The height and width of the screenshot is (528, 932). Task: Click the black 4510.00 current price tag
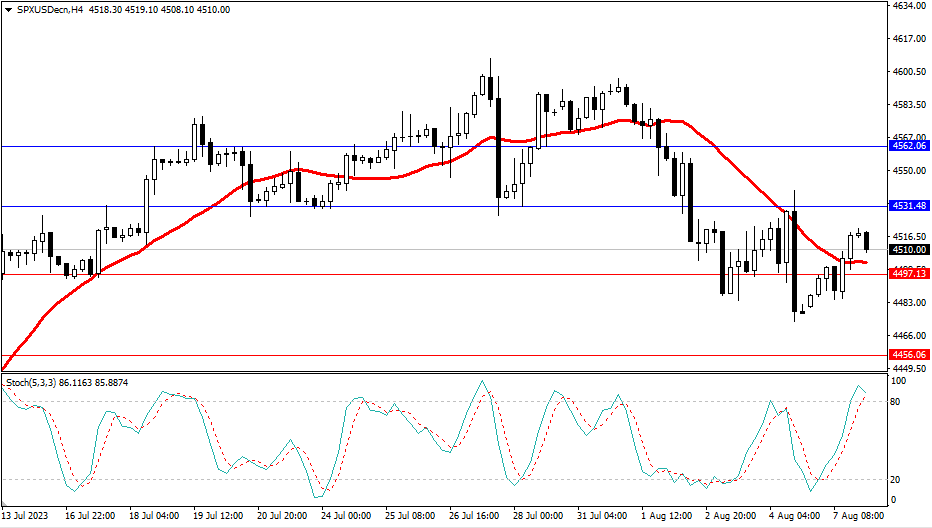[909, 250]
